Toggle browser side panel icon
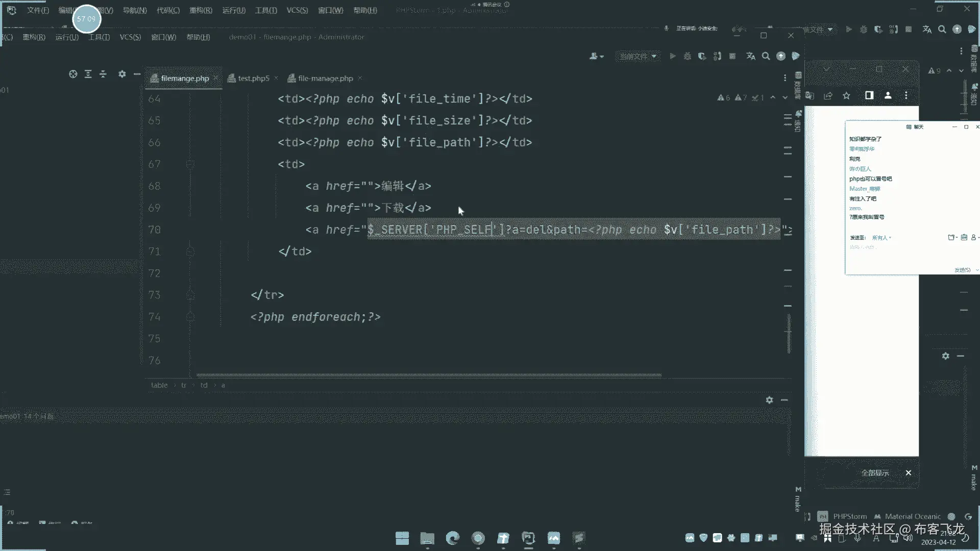Image resolution: width=980 pixels, height=551 pixels. coord(869,95)
